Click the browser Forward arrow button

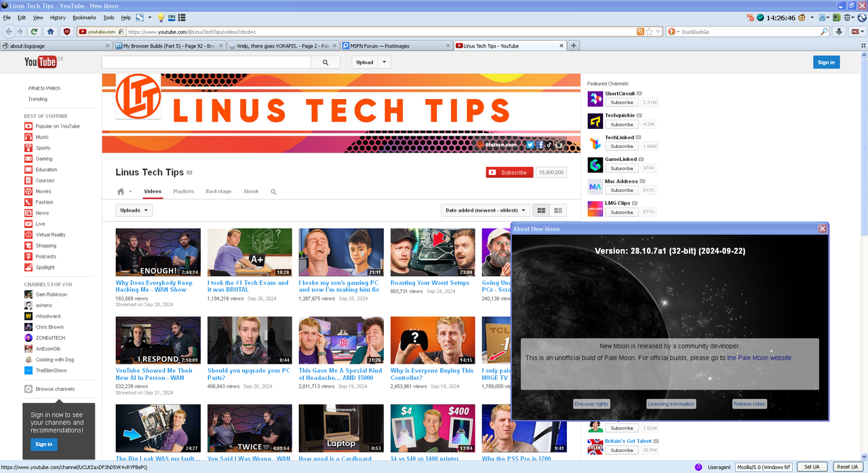pos(22,31)
